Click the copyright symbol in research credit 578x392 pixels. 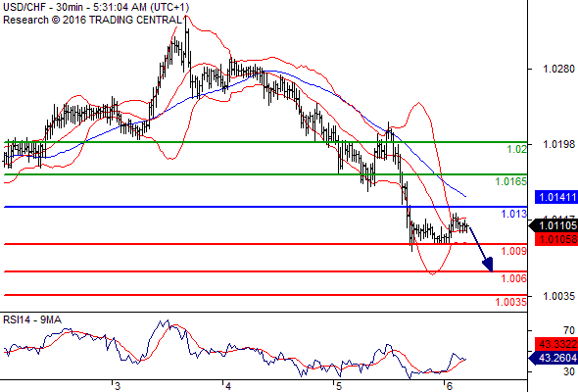click(x=55, y=20)
